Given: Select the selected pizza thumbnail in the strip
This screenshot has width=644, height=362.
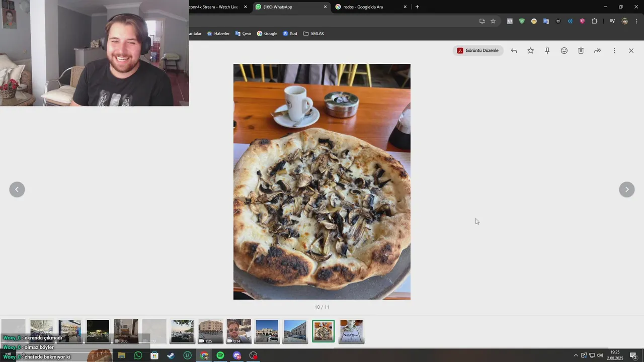Looking at the screenshot, I should (x=323, y=331).
